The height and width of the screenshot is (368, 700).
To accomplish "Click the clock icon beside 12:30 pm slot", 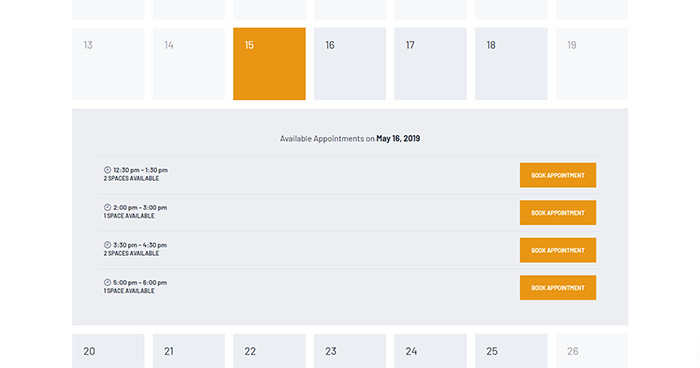I will pos(107,170).
